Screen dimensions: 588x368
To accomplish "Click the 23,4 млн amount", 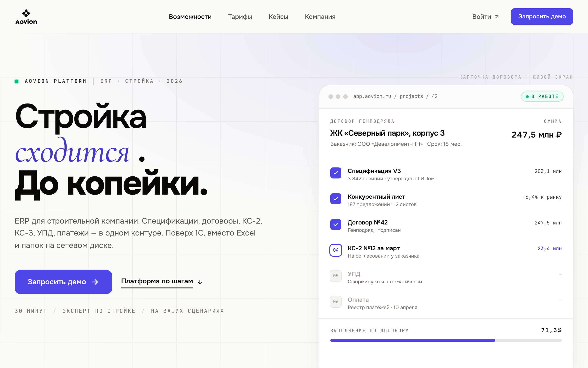I will pos(550,248).
